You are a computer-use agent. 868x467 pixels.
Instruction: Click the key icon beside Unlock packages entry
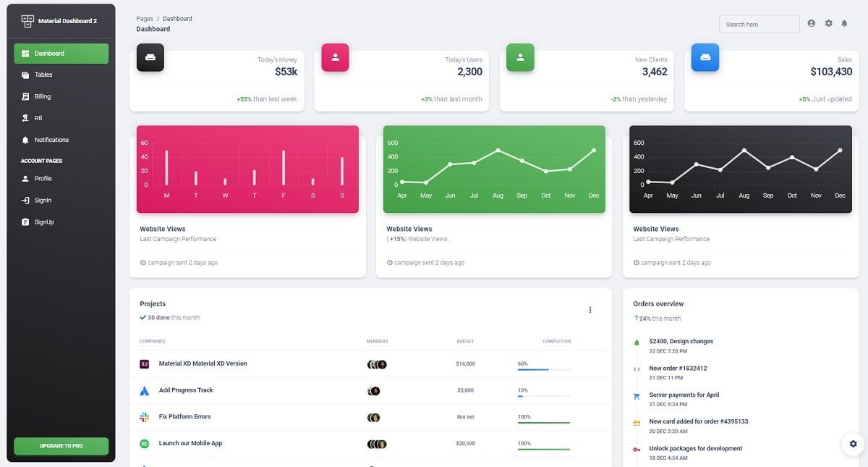point(637,449)
